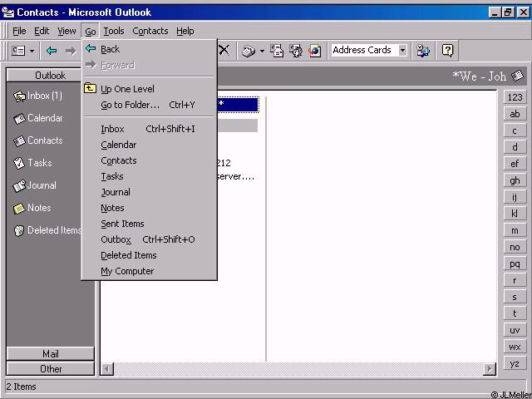Open Calendar in the Outlook bar
The image size is (532, 399).
point(38,118)
